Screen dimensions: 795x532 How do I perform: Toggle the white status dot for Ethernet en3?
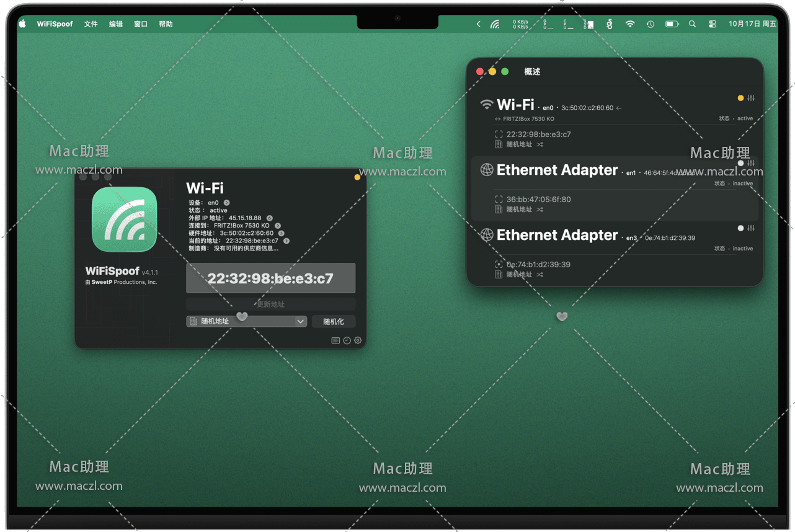click(x=740, y=228)
